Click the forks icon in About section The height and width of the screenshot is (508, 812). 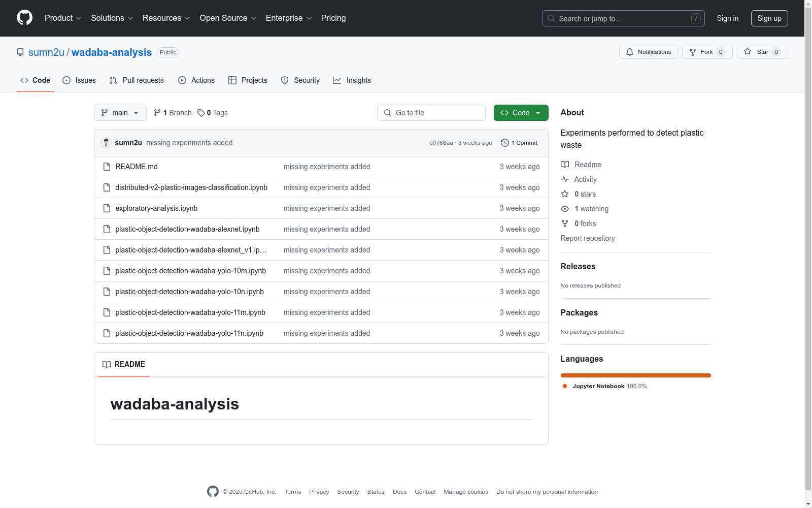tap(565, 224)
